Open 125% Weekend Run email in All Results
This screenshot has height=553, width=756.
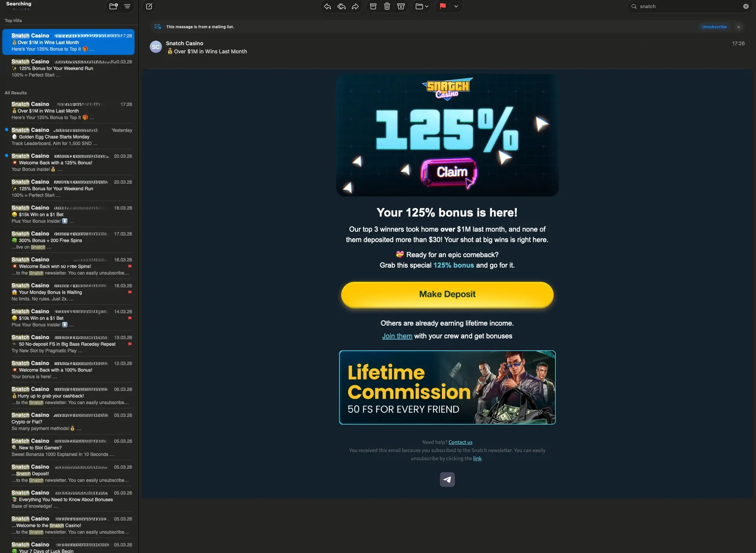69,188
